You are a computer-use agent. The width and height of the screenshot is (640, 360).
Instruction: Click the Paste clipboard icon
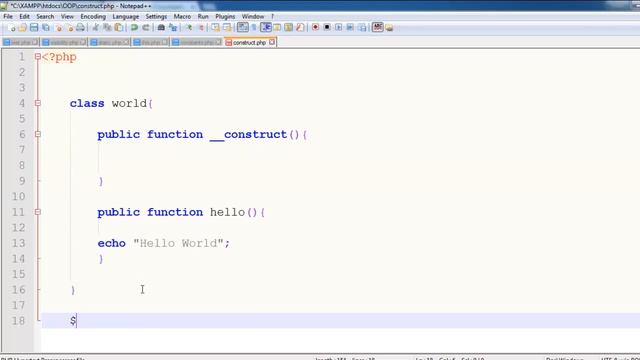click(119, 27)
